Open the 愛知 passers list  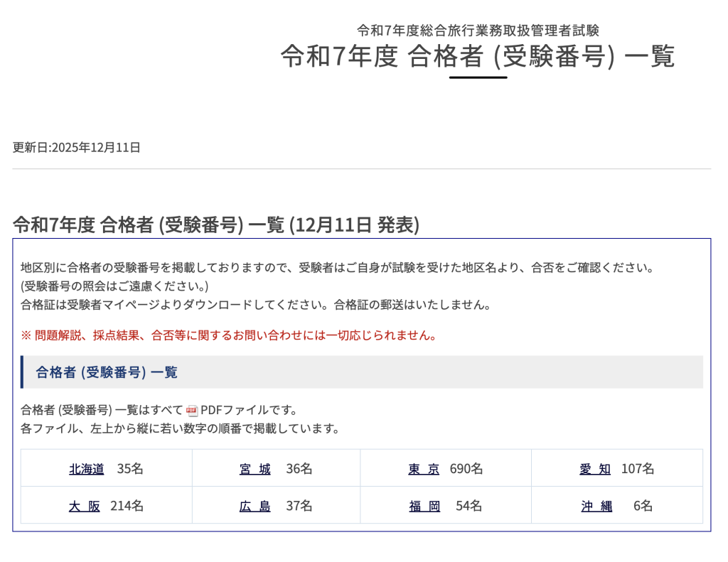595,469
